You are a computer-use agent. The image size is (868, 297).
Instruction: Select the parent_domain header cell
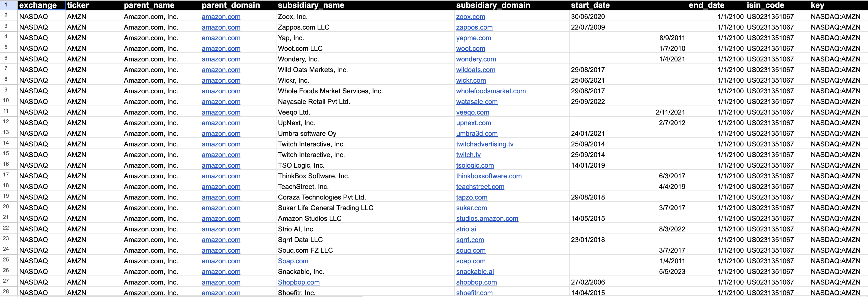(x=238, y=5)
